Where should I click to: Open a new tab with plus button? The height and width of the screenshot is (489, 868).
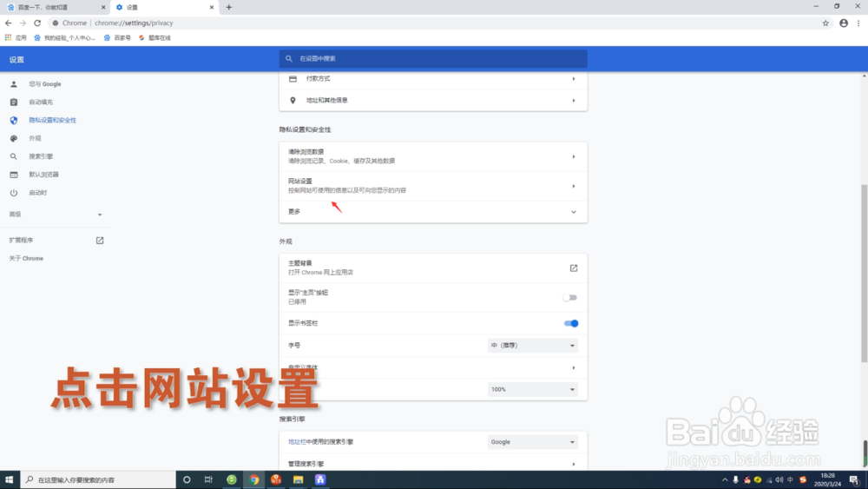tap(228, 7)
